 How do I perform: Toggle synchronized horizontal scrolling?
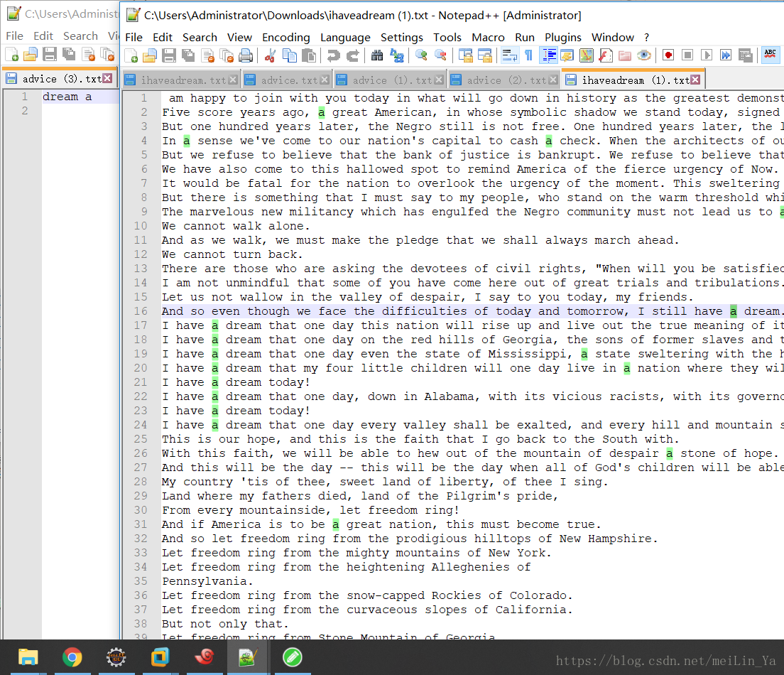pyautogui.click(x=484, y=55)
